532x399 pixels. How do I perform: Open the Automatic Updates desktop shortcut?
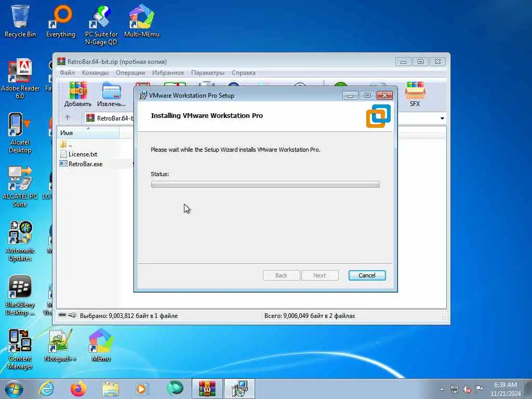[x=20, y=241]
